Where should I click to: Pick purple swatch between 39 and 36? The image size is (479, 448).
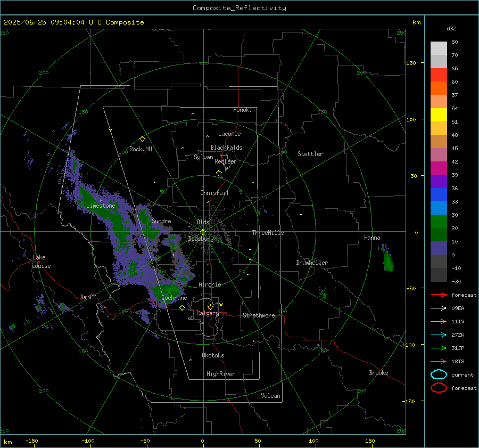(439, 182)
